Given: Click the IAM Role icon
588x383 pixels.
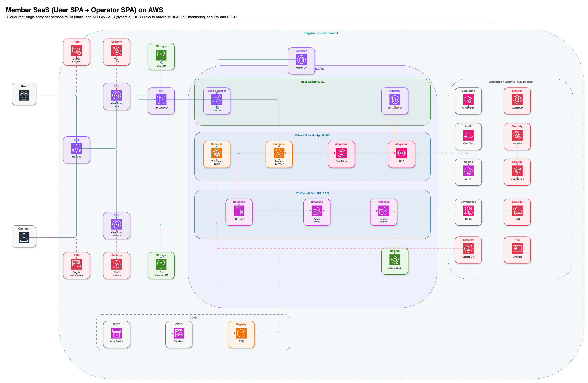Looking at the screenshot, I should 517,248.
